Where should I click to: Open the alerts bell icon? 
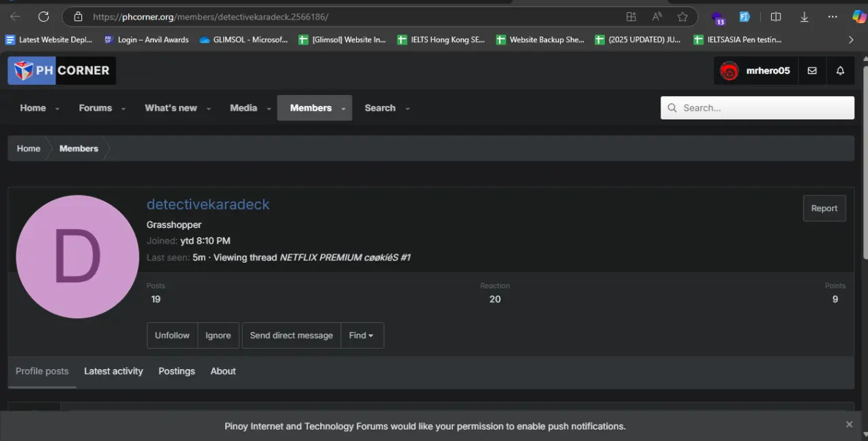[x=840, y=71]
